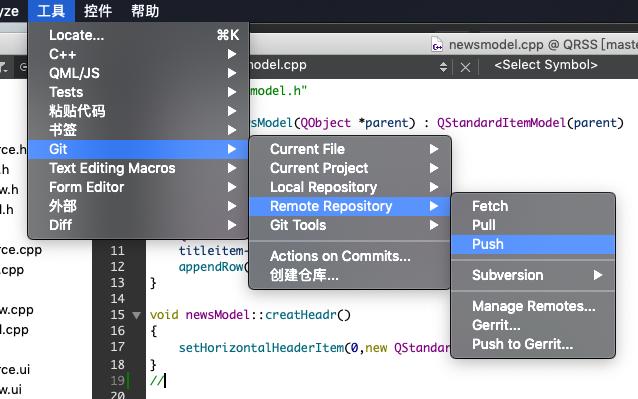
Task: Expand the Current File submenu
Action: pyautogui.click(x=350, y=149)
